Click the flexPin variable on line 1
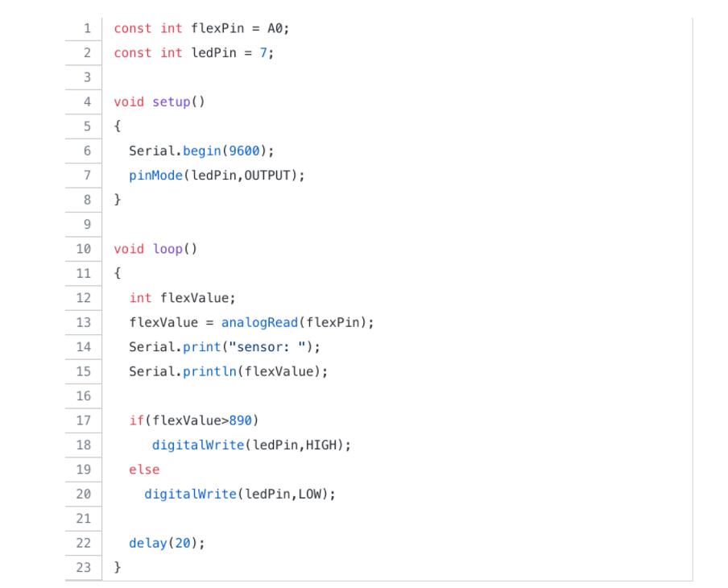Viewport: 728px width, 588px height. 217,28
